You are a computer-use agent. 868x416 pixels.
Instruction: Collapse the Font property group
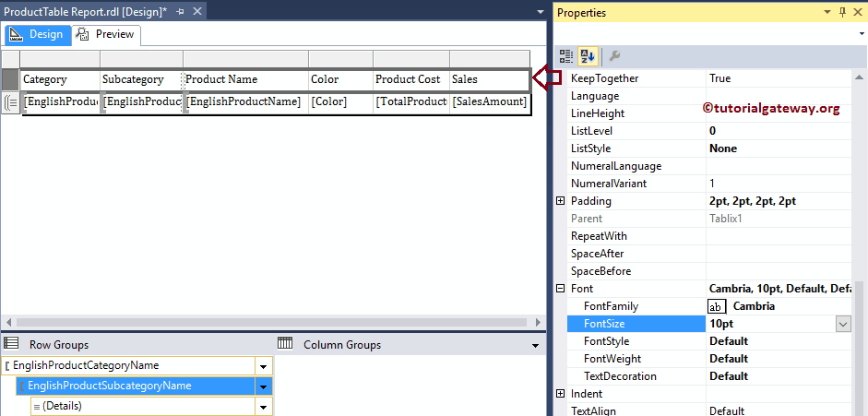point(561,289)
